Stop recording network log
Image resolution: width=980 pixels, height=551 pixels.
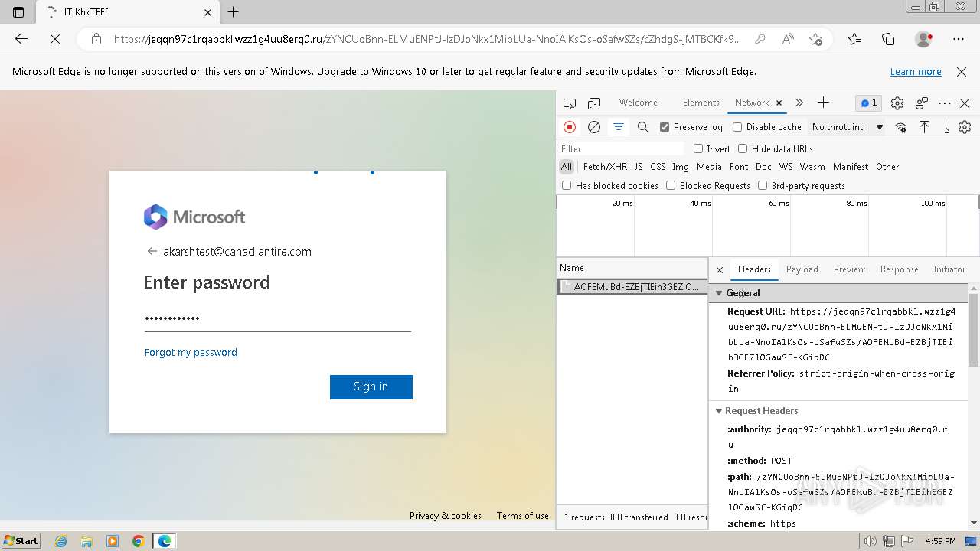tap(569, 127)
